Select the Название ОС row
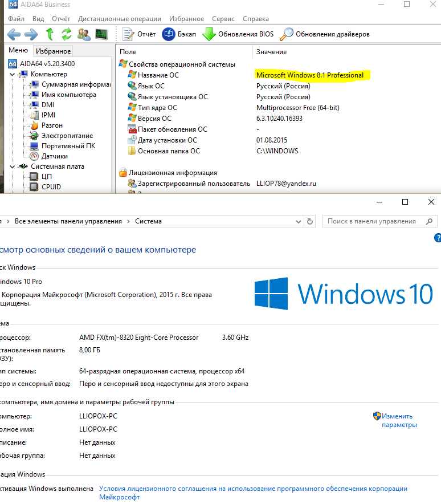This screenshot has width=441, height=504. [x=153, y=75]
